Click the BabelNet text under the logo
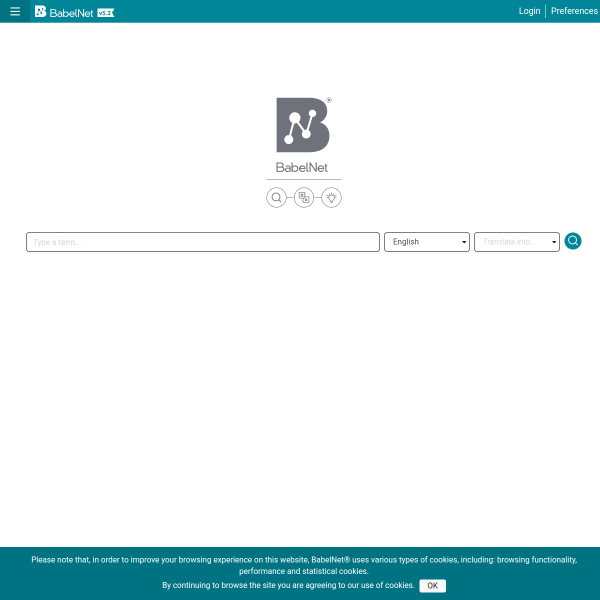The height and width of the screenshot is (600, 600). [302, 168]
